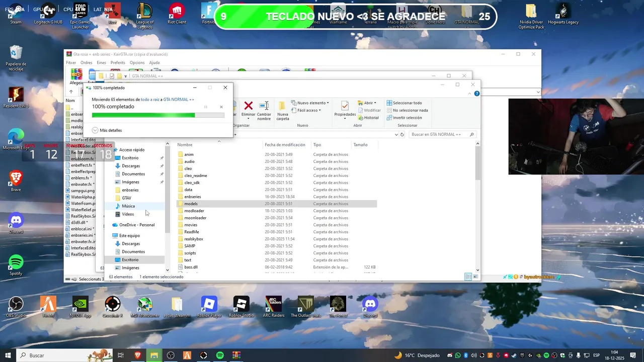Image resolution: width=644 pixels, height=362 pixels.
Task: Switch to details view icon in status bar
Action: pyautogui.click(x=468, y=277)
